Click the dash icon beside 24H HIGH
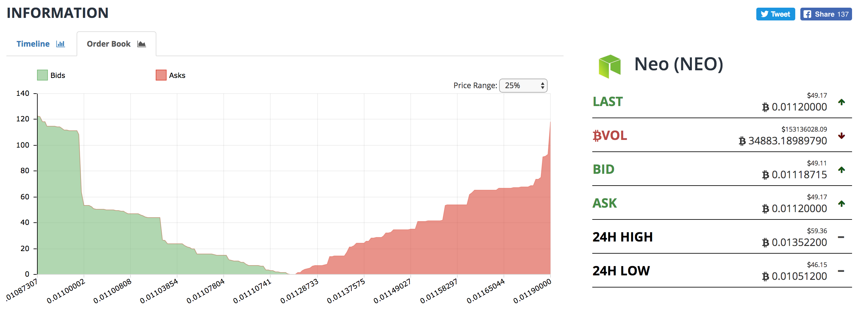The image size is (868, 322). point(841,237)
